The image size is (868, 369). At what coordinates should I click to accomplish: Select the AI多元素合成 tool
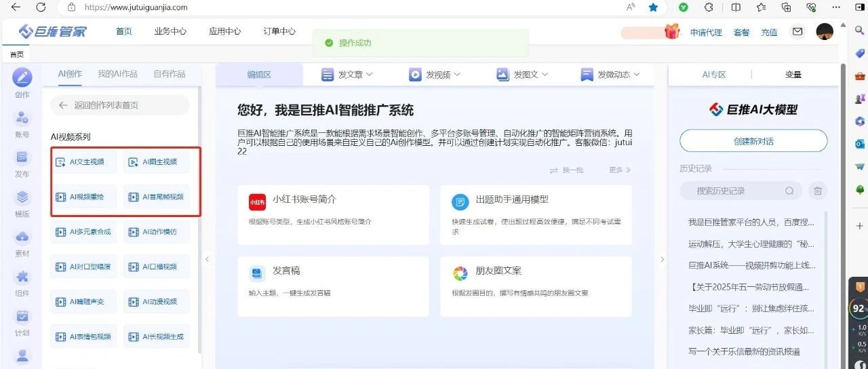(83, 232)
